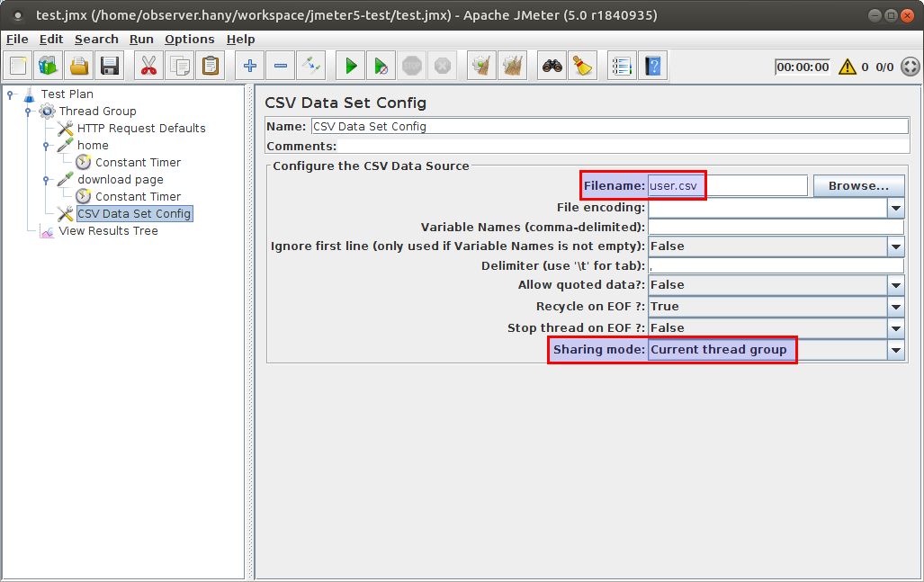
Task: Open the Stop thread on EOF dropdown
Action: (896, 328)
